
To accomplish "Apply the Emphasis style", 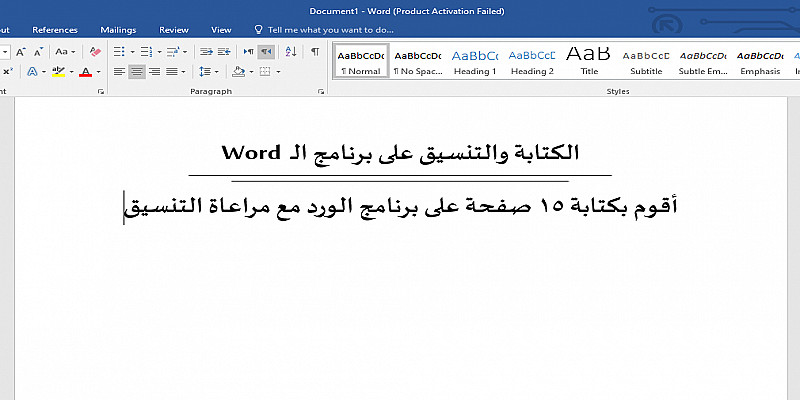I will click(x=760, y=61).
